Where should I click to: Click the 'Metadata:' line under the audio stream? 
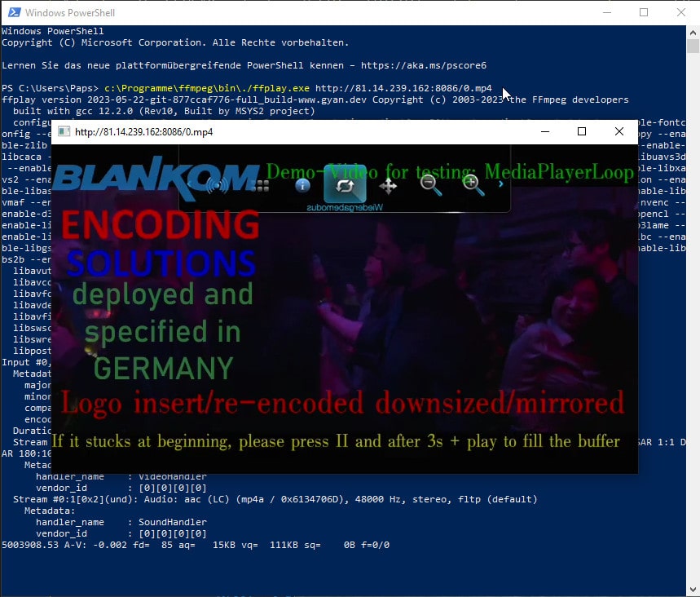coord(50,511)
